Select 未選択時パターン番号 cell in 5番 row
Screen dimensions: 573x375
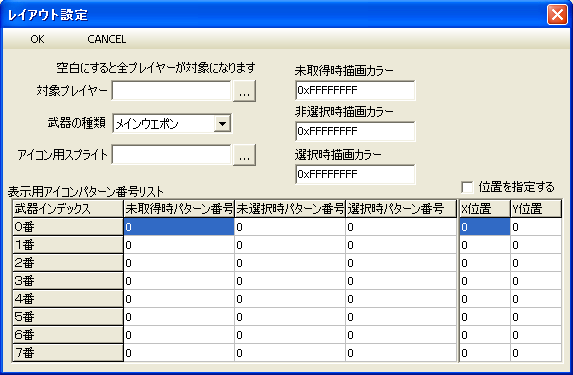tap(290, 317)
